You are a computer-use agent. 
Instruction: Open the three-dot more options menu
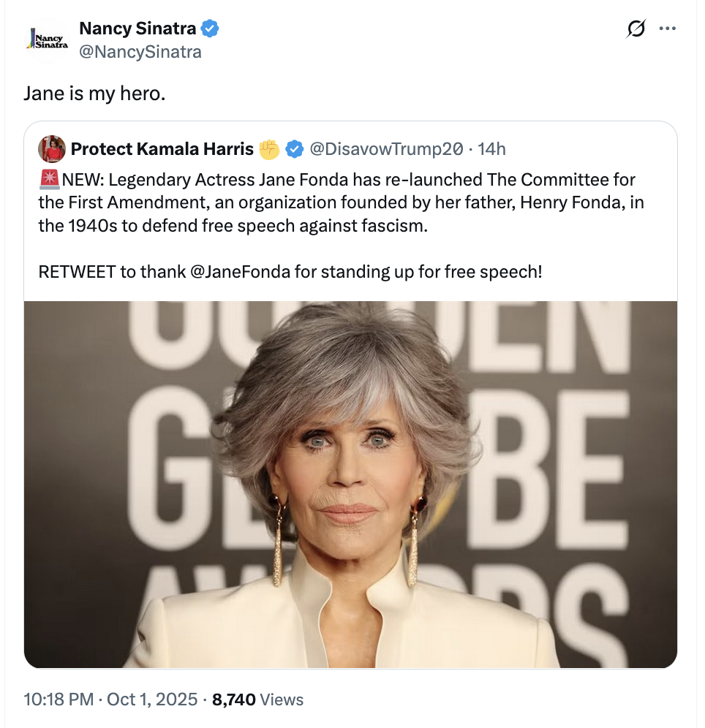coord(667,29)
